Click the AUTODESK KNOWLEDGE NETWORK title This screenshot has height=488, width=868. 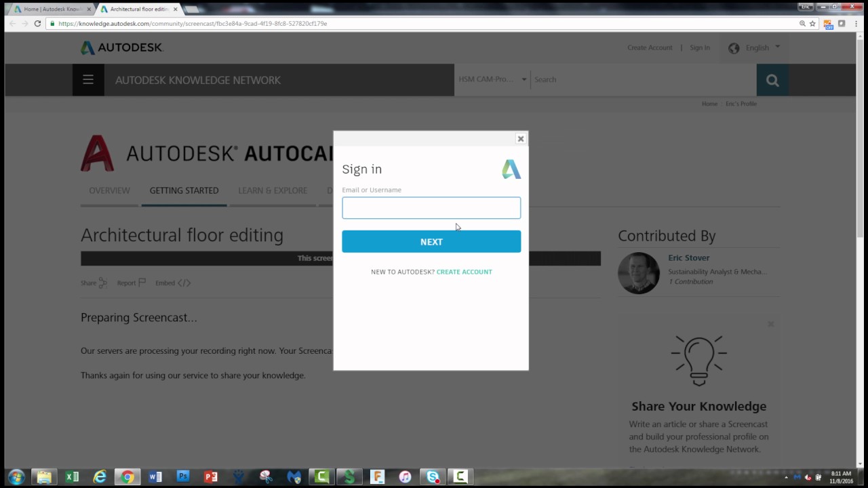tap(198, 80)
